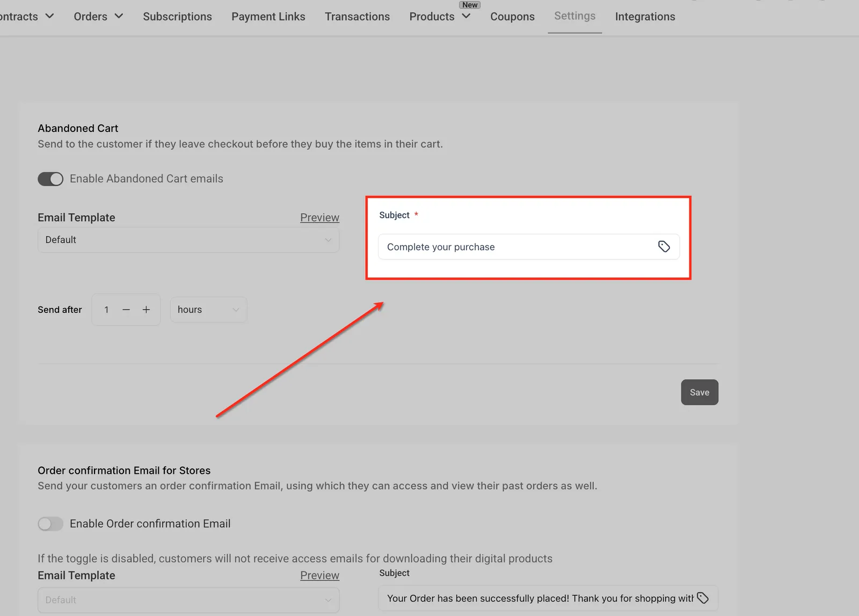Preview Order confirmation email template

tap(319, 575)
